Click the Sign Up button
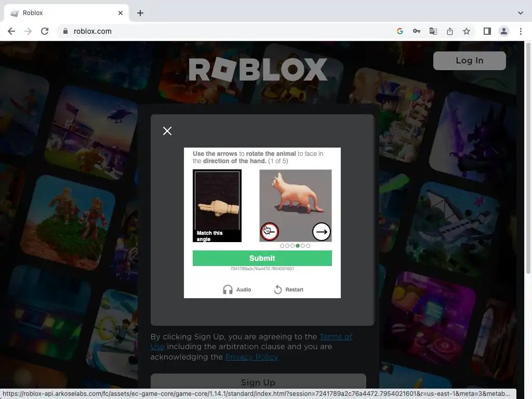Viewport: 532px width, 399px height. 258,382
